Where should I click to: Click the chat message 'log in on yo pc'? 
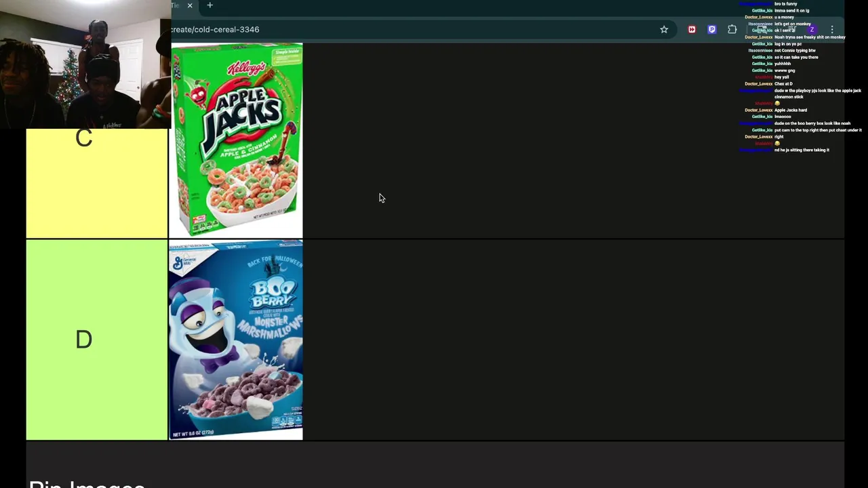[x=788, y=44]
